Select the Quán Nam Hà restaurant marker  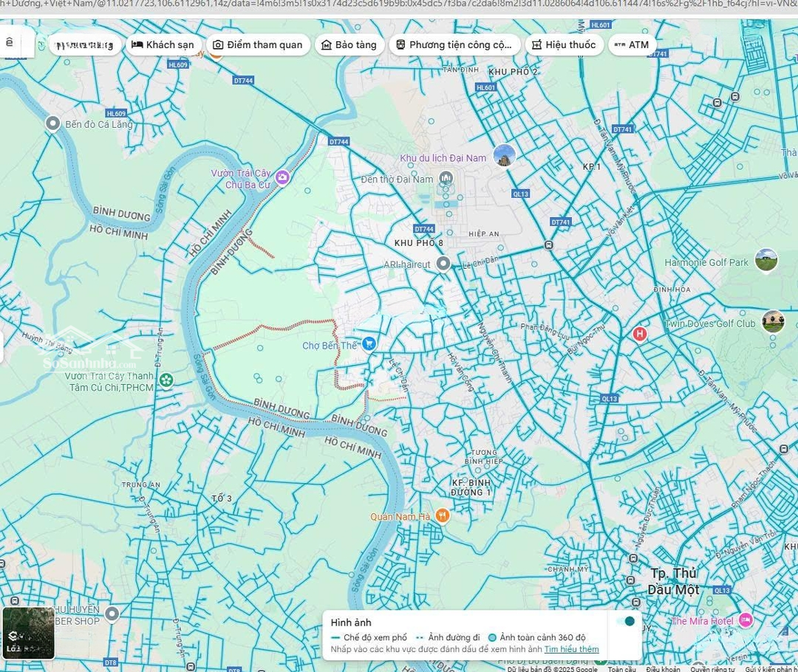point(442,516)
